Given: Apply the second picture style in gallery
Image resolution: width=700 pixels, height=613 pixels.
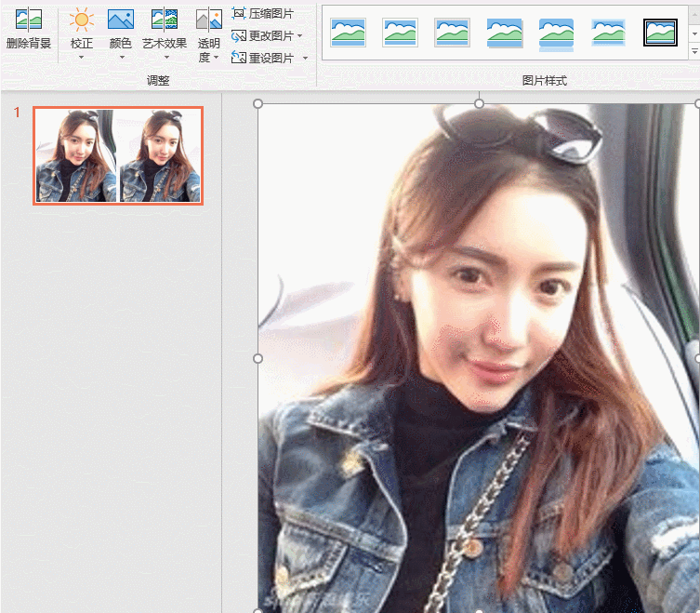Looking at the screenshot, I should tap(400, 33).
